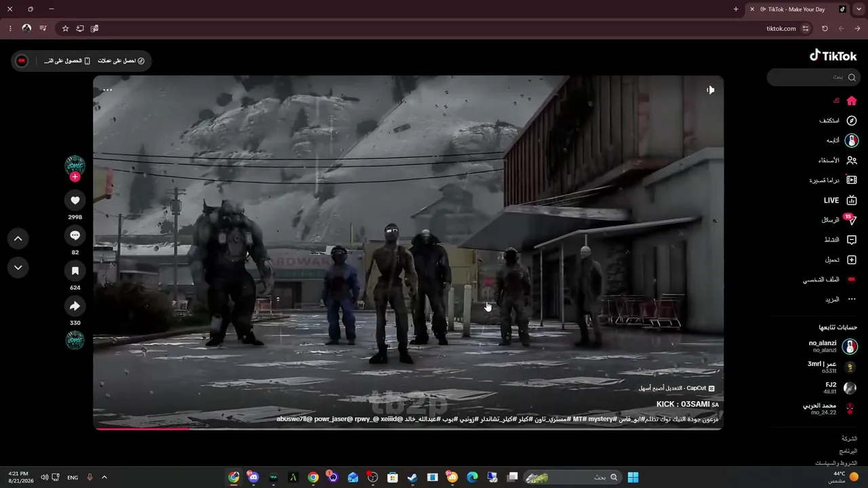Open followed account mo_24.22

[x=830, y=409]
